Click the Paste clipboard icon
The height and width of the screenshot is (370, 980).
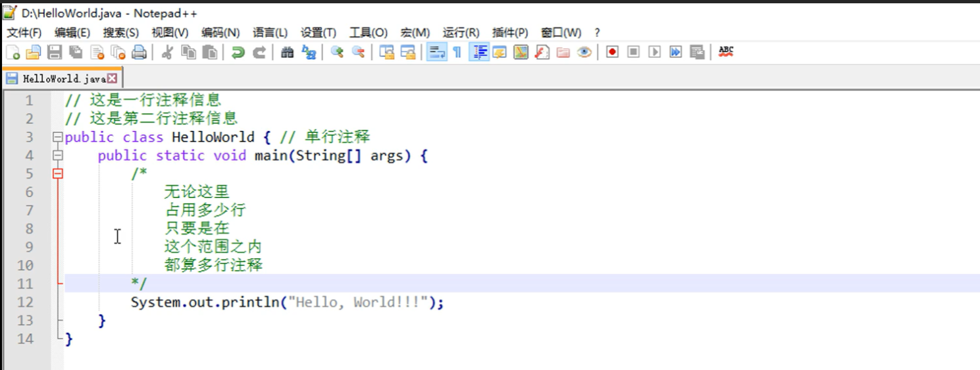click(209, 52)
